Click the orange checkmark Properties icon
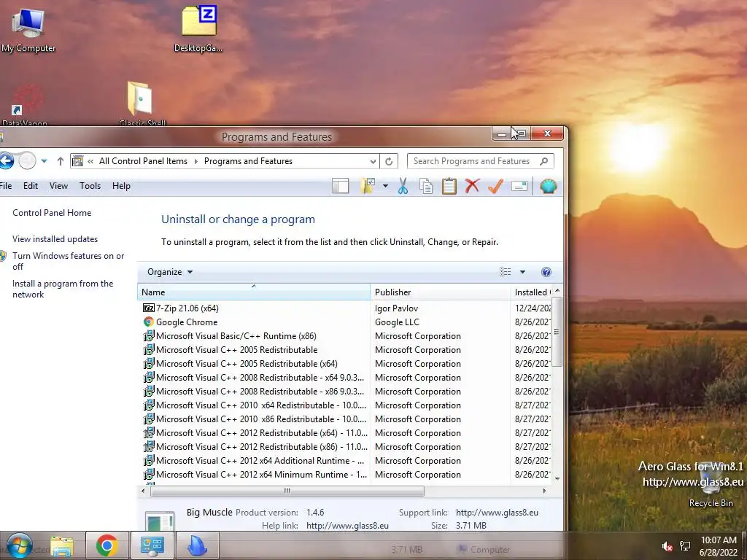Screen dimensions: 747x560 pyautogui.click(x=495, y=186)
